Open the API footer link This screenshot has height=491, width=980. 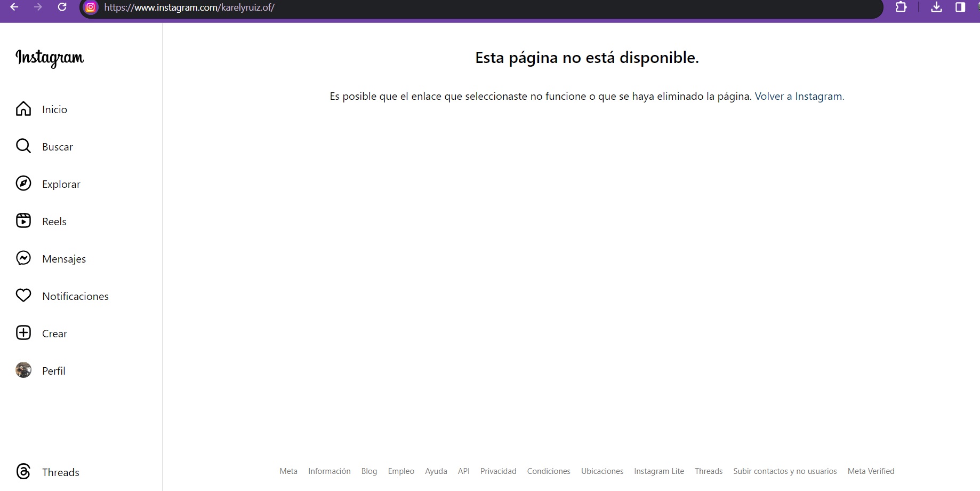tap(464, 471)
